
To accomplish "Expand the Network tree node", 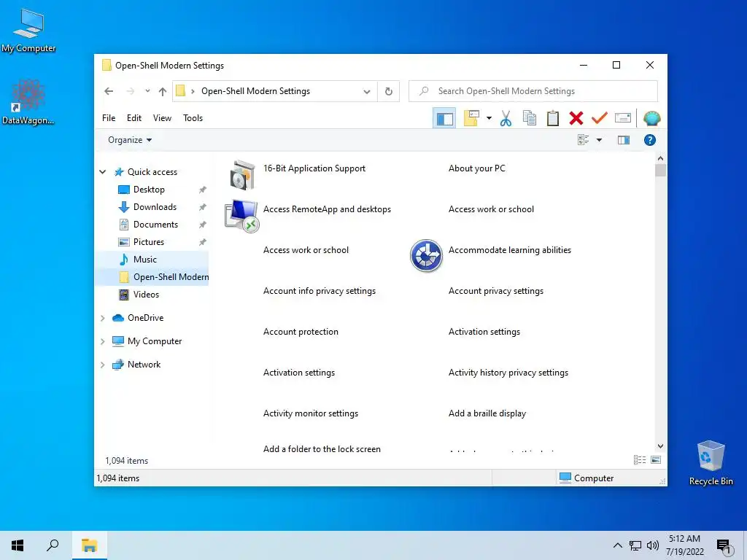I will click(x=102, y=365).
